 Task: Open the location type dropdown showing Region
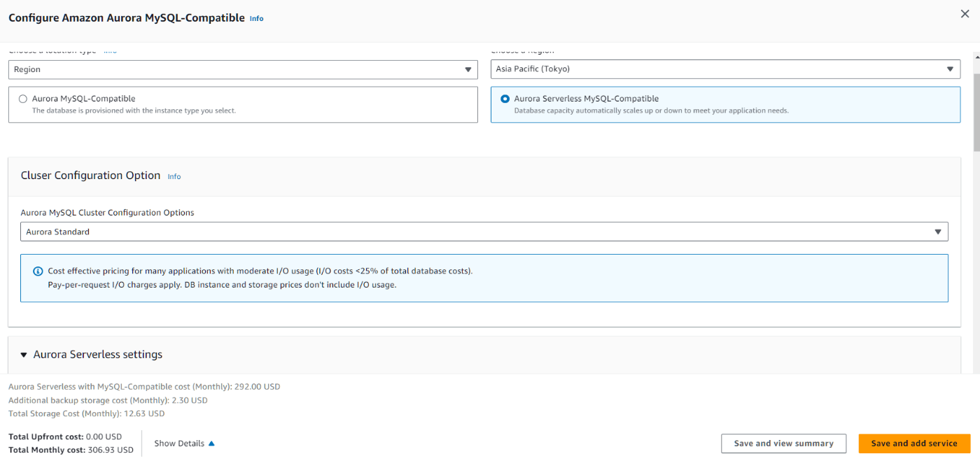coord(243,69)
